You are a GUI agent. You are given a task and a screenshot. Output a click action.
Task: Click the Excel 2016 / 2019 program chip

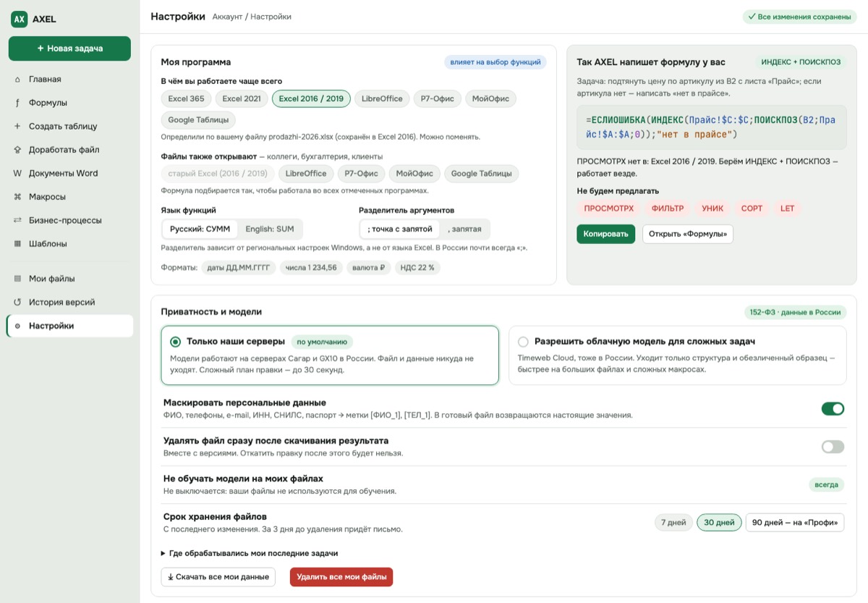[x=312, y=99]
